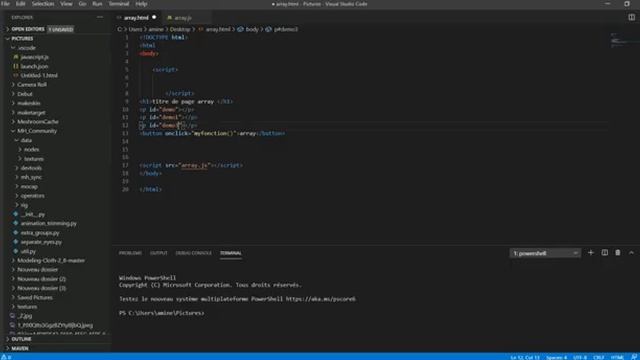Open Untitled-1.html in the explorer
The image size is (640, 360).
click(39, 76)
